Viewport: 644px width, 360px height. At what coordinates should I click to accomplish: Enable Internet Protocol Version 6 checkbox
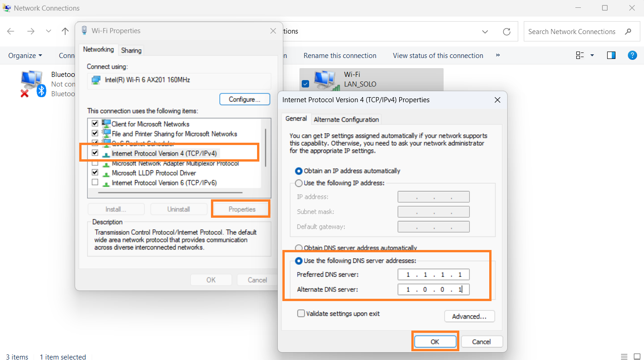coord(95,182)
